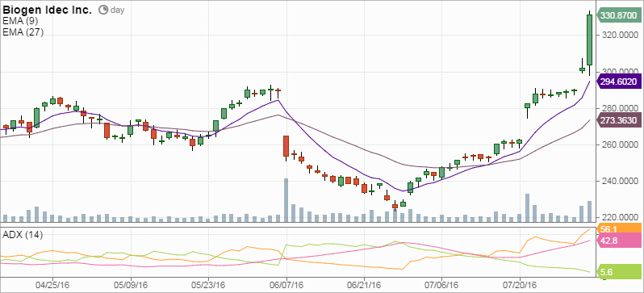The image size is (644, 293).
Task: Click the 5.6 green ADX tag
Action: 620,272
